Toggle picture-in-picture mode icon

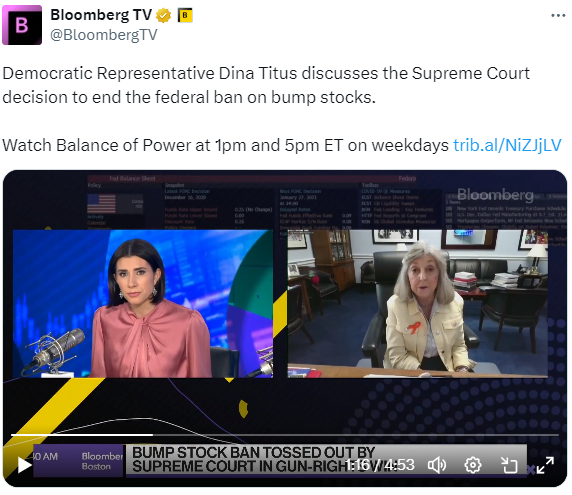(509, 465)
